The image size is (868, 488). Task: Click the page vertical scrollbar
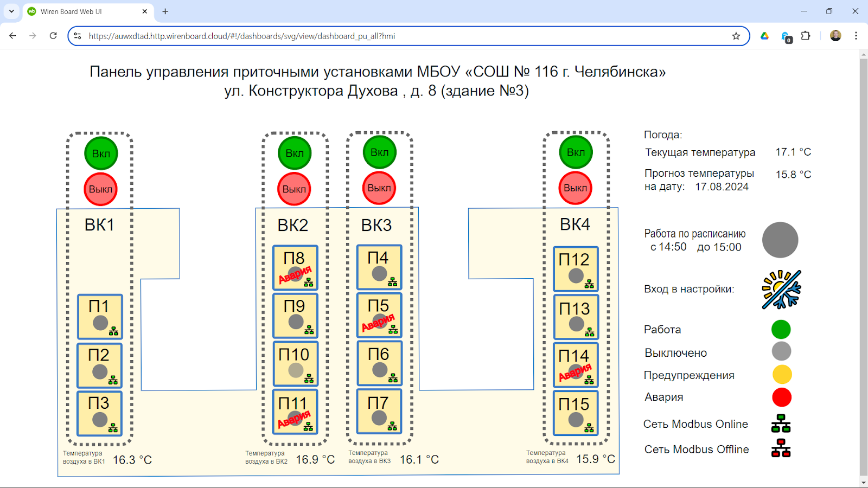click(x=864, y=268)
